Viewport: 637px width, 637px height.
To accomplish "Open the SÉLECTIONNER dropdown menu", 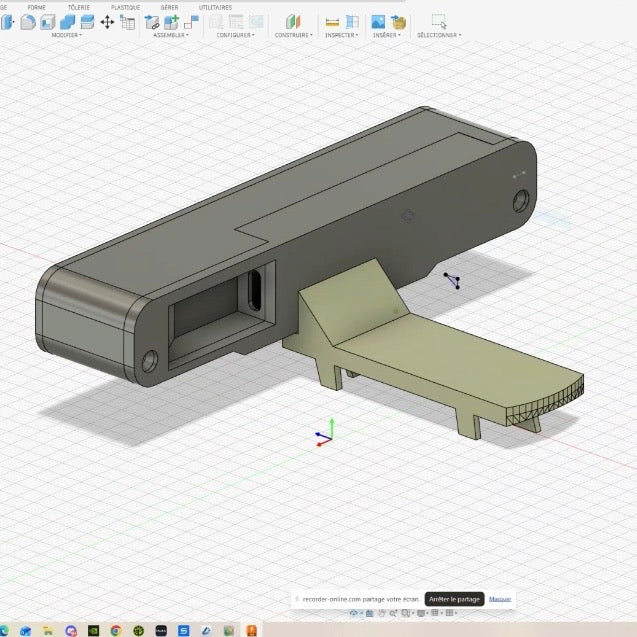I will [439, 35].
